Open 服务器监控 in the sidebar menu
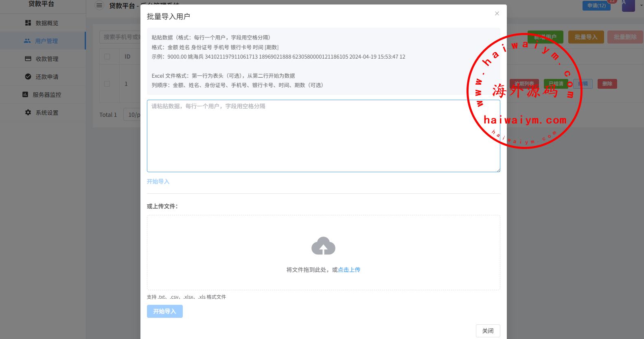This screenshot has height=339, width=644. click(x=47, y=95)
